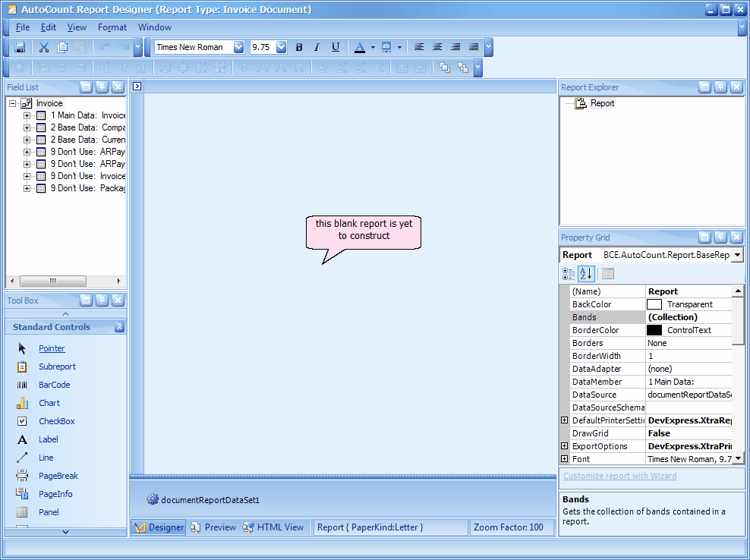The height and width of the screenshot is (560, 750).
Task: Select the 9 Don't Use: Package row
Action: click(81, 188)
